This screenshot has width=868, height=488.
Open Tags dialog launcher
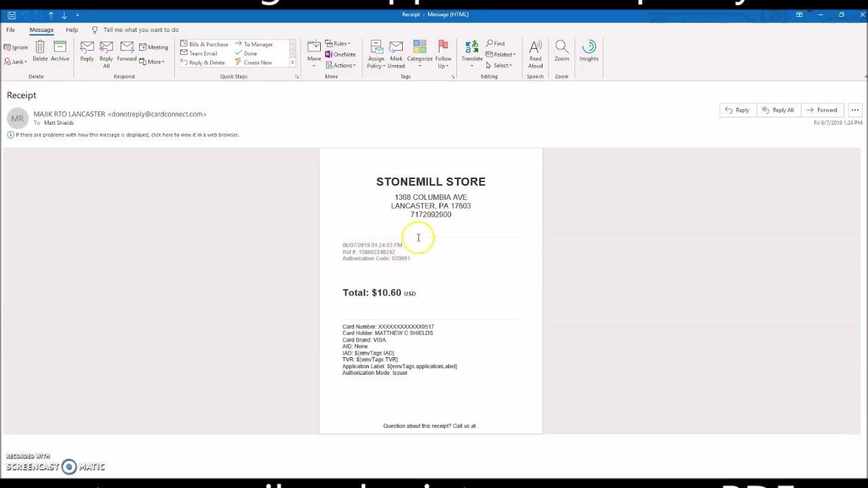[x=453, y=77]
